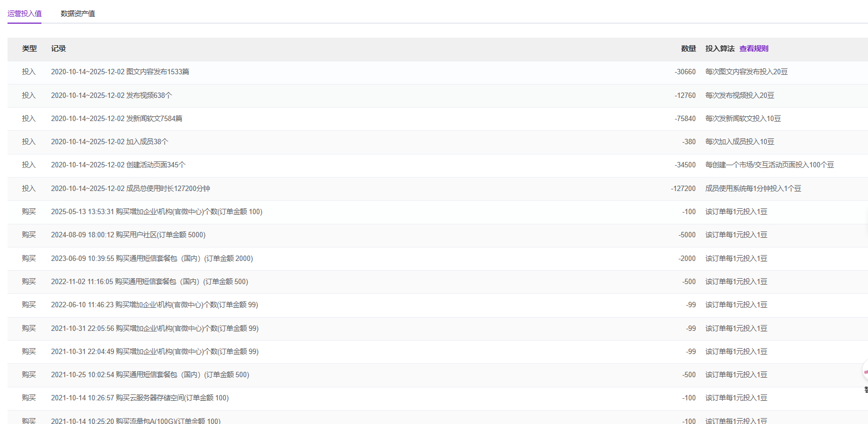This screenshot has height=424, width=868.
Task: Select the 成员总使用时长127200分钟 row
Action: (x=130, y=188)
